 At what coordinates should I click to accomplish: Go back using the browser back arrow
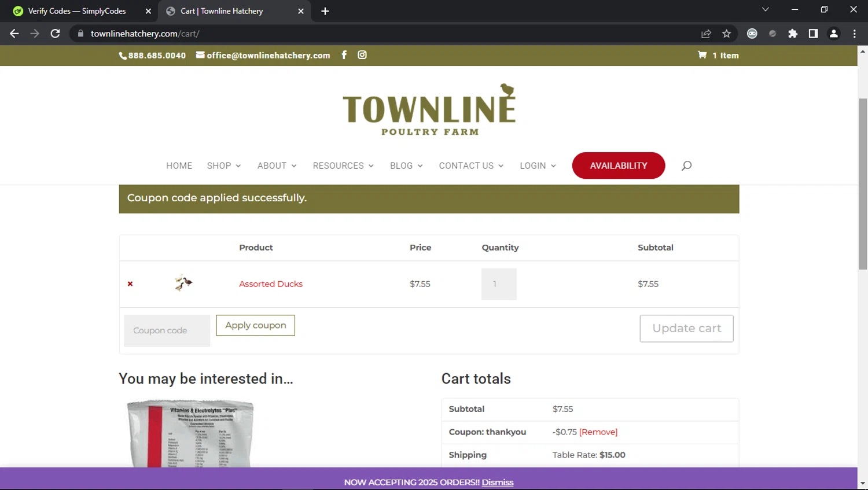point(14,34)
